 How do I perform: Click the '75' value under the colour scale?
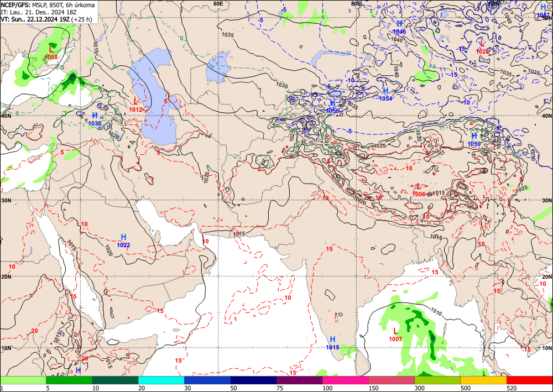pos(280,388)
